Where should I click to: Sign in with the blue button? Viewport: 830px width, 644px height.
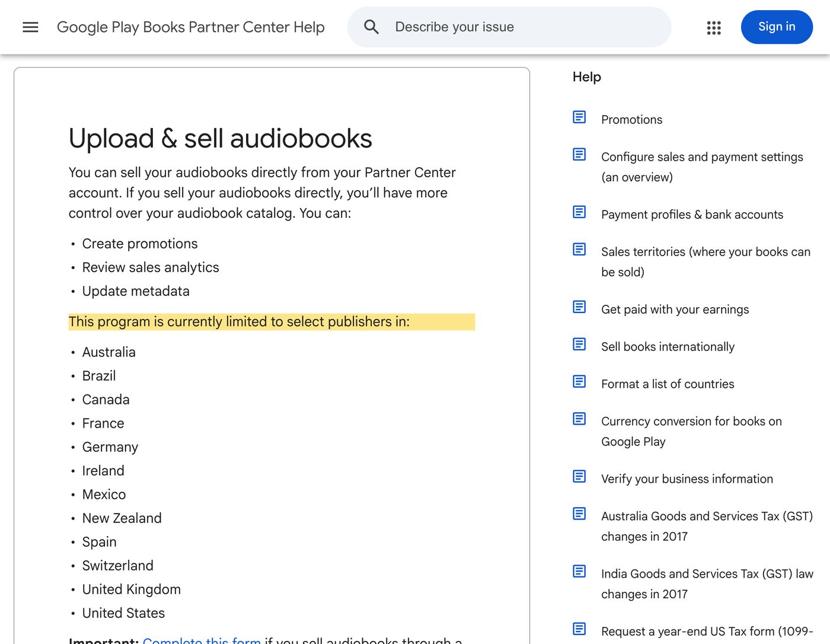click(x=777, y=27)
